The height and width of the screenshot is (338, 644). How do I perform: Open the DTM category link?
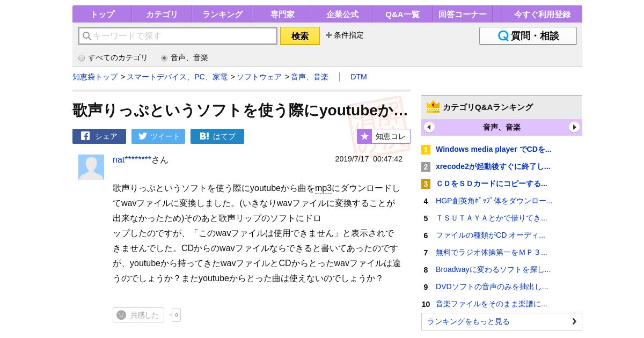click(x=358, y=77)
